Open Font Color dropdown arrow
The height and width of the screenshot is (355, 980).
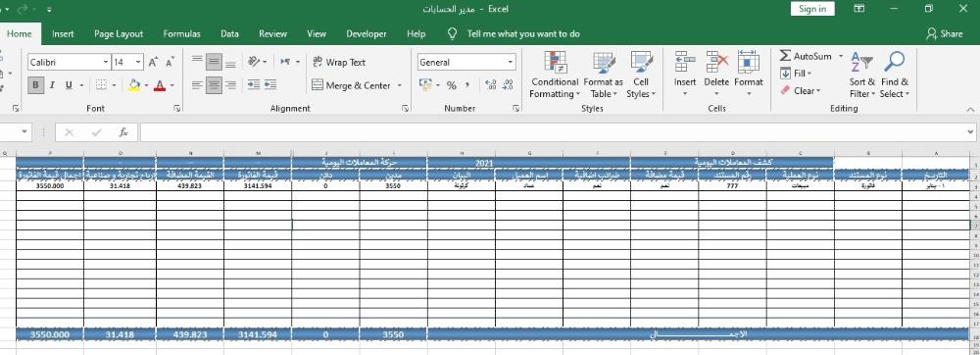[171, 85]
